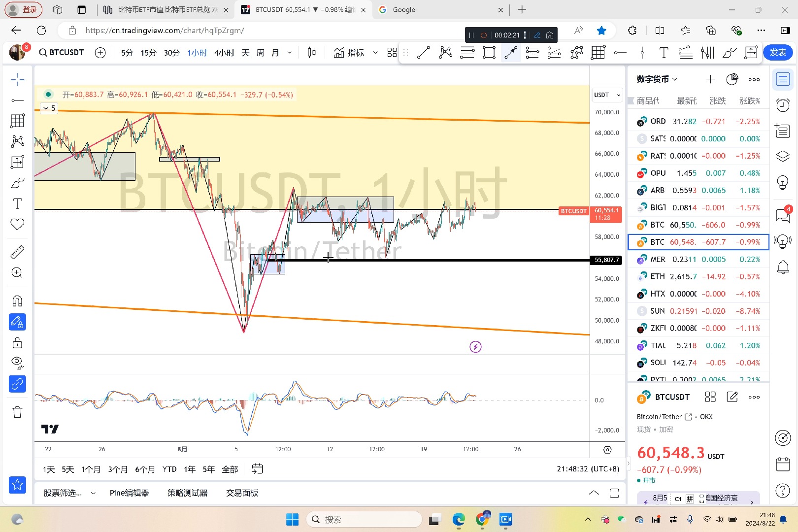Open the chats icon with badge 4
This screenshot has height=532, width=798.
pyautogui.click(x=783, y=215)
